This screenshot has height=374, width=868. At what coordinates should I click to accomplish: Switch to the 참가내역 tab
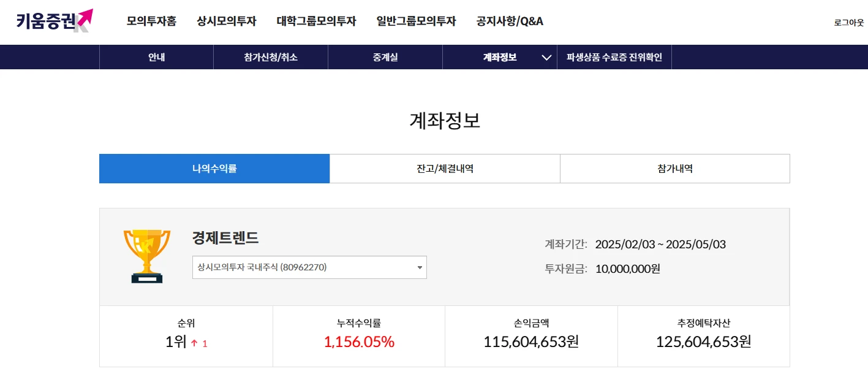click(674, 168)
